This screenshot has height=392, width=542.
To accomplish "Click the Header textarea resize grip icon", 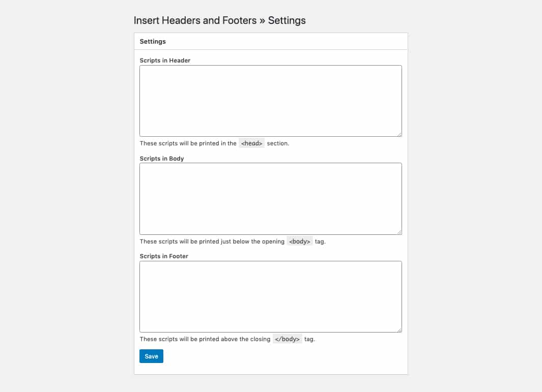I will tap(399, 134).
